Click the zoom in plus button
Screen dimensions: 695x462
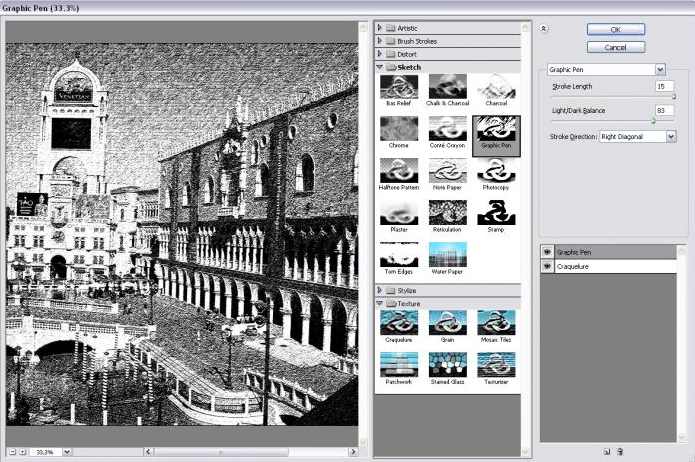(23, 452)
